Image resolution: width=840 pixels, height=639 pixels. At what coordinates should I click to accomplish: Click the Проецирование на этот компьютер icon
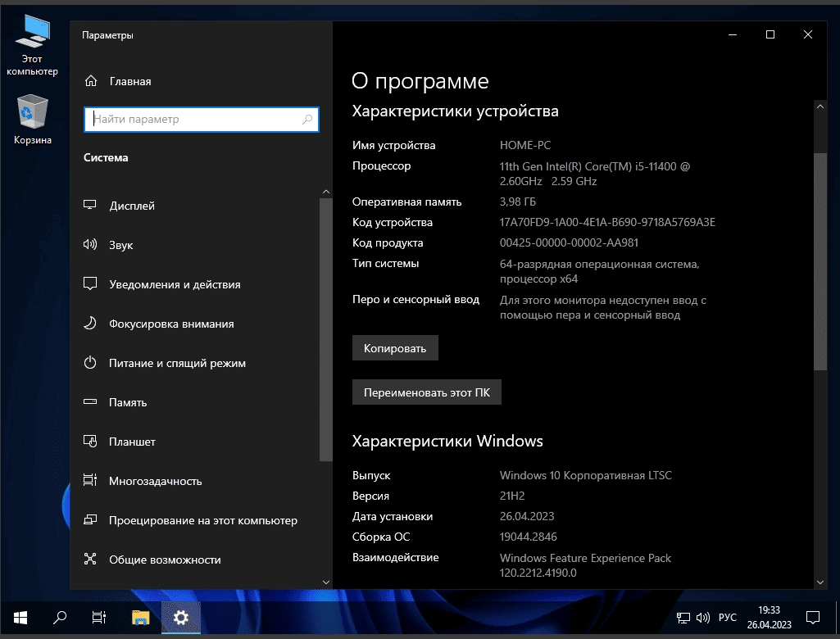pyautogui.click(x=90, y=519)
